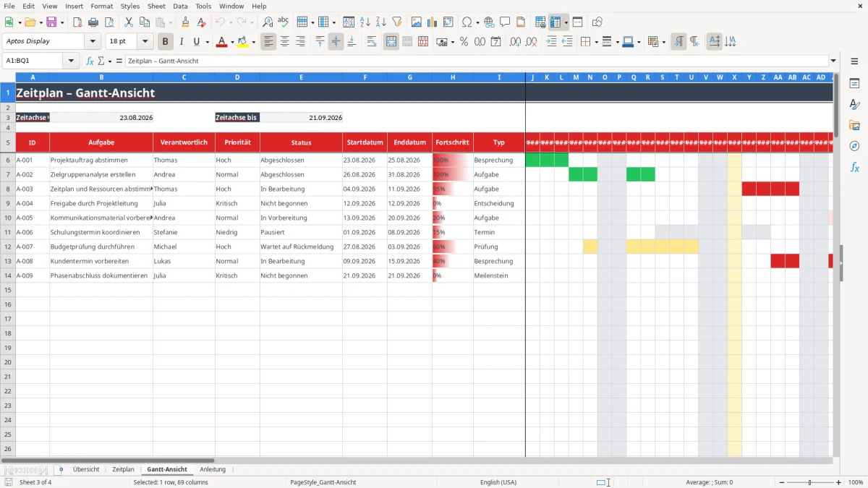Open the sidebar Navigator compass

point(854,146)
